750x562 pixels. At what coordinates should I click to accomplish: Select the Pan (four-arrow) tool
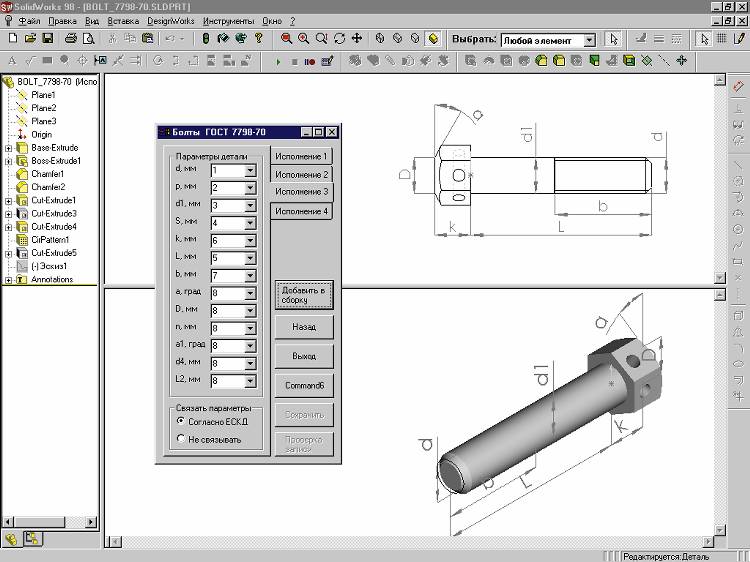coord(357,39)
